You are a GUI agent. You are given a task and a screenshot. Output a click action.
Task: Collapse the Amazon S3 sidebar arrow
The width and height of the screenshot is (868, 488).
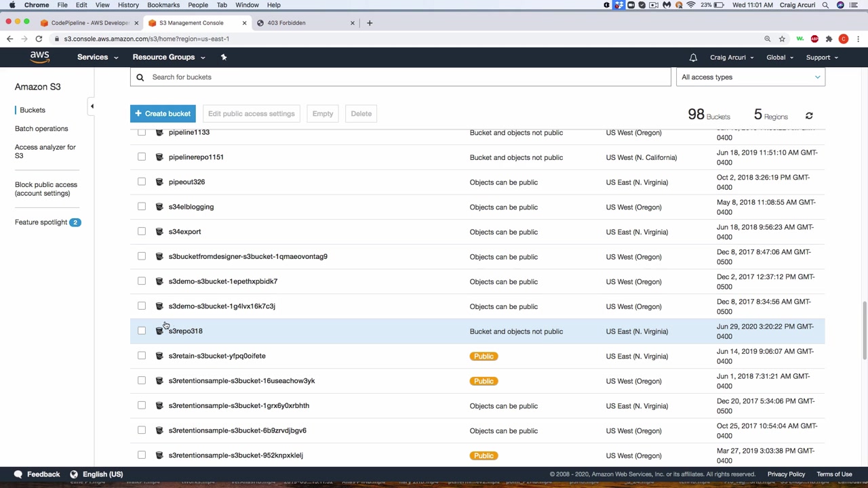coord(92,106)
